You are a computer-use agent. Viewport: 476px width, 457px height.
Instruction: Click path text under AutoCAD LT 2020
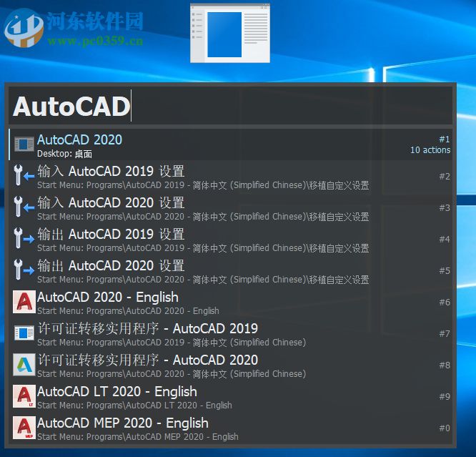(x=134, y=405)
